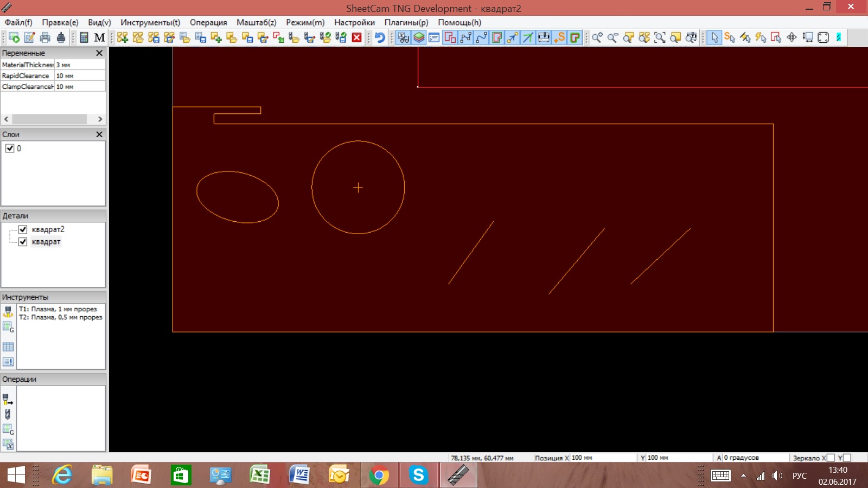This screenshot has width=868, height=488.
Task: Open the Инструменты(t) menu
Action: 150,22
